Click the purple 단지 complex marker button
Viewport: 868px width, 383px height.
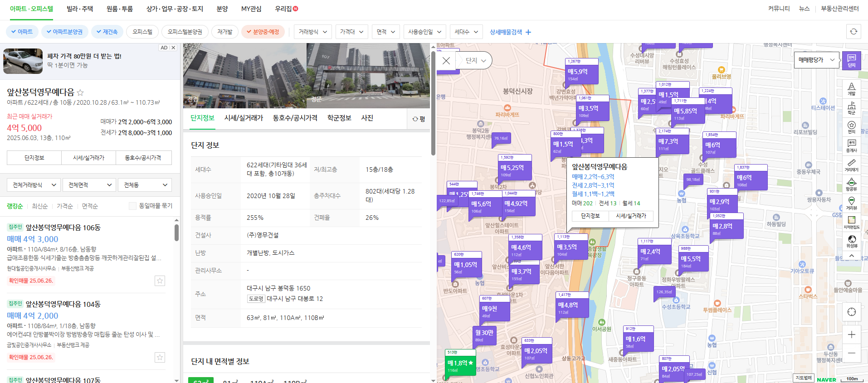click(851, 60)
